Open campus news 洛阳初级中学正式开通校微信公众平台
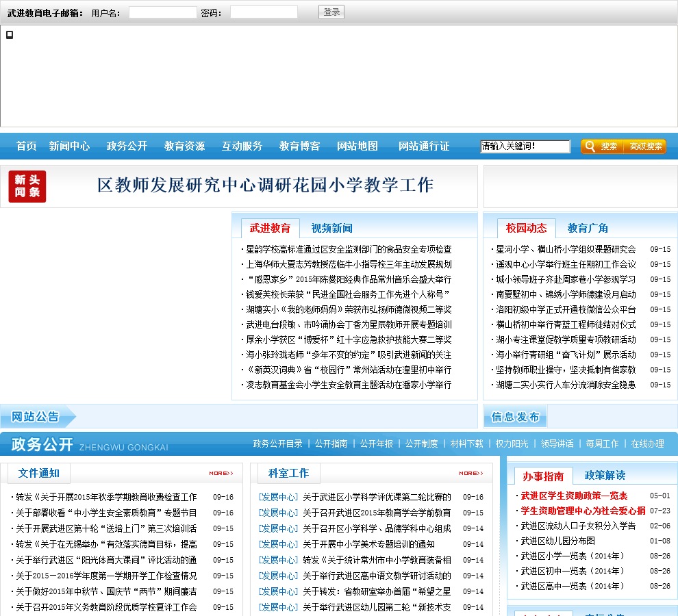 [566, 309]
